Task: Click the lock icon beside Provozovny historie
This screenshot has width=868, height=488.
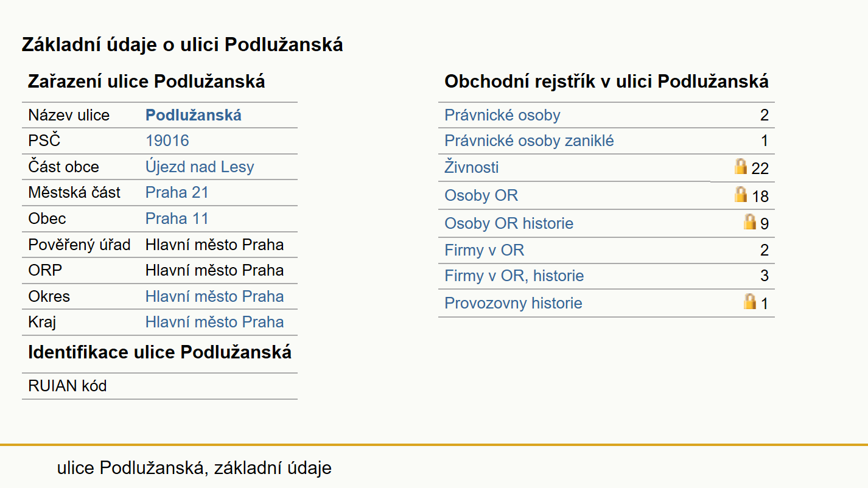Action: click(x=750, y=301)
